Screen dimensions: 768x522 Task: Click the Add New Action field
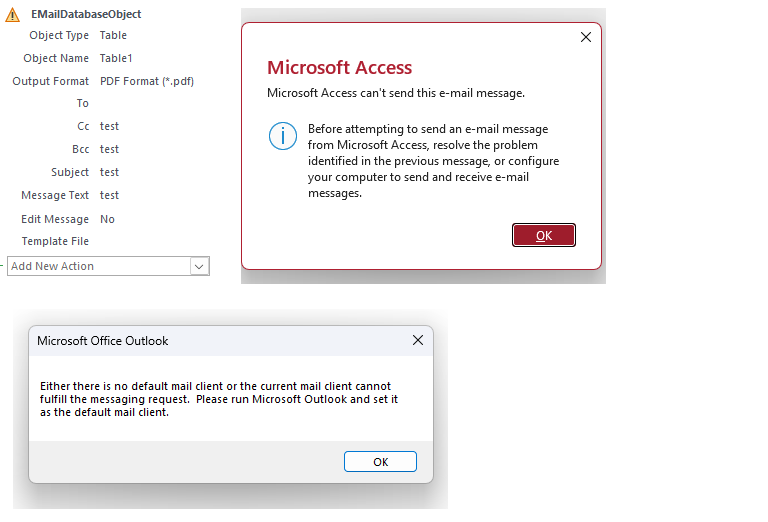tap(98, 266)
